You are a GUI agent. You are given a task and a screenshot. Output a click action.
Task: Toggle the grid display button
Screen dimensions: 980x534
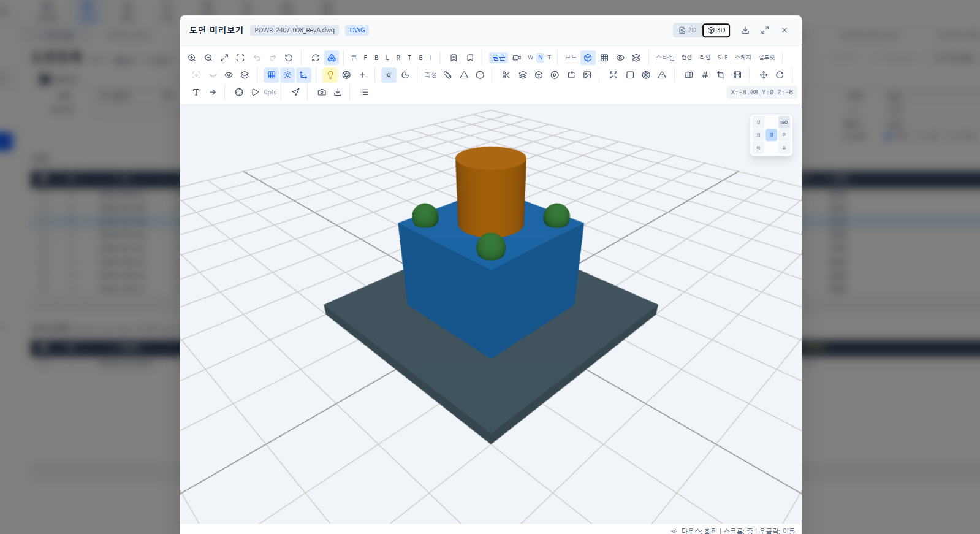point(272,75)
